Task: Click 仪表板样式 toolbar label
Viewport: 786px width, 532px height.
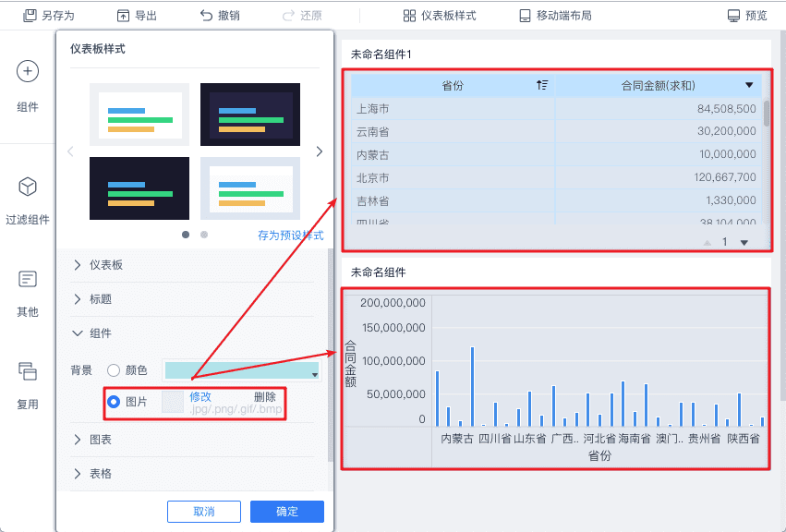Action: [x=448, y=16]
